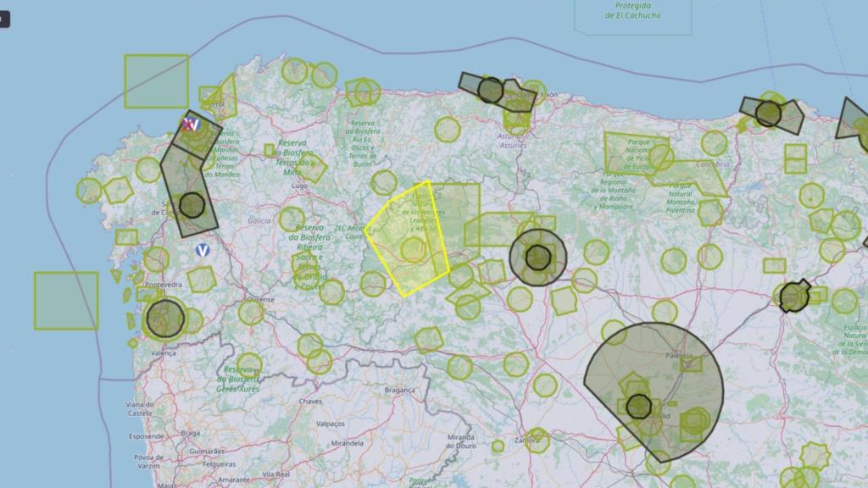Click the dark circle in the Cantabria coast zone
This screenshot has width=868, height=488.
pyautogui.click(x=768, y=113)
